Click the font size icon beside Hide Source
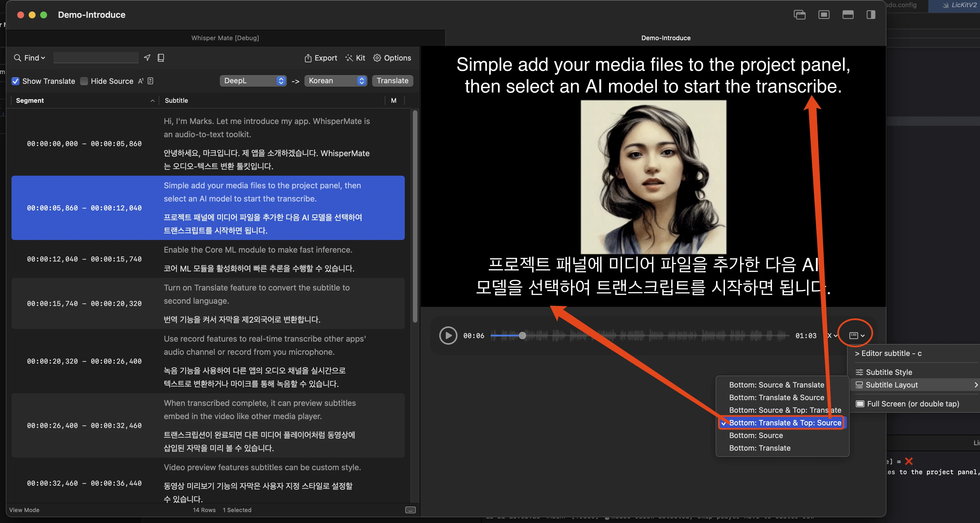 tap(141, 81)
